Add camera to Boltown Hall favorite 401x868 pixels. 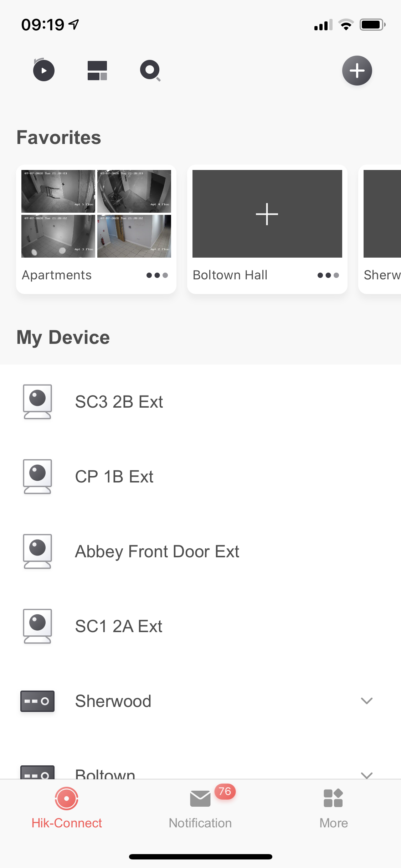(267, 214)
